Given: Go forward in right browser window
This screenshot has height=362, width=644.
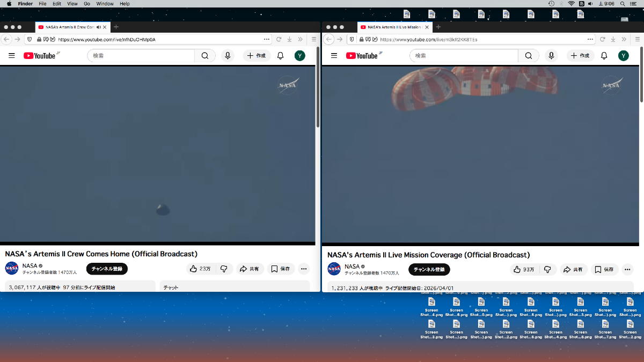Looking at the screenshot, I should 340,39.
